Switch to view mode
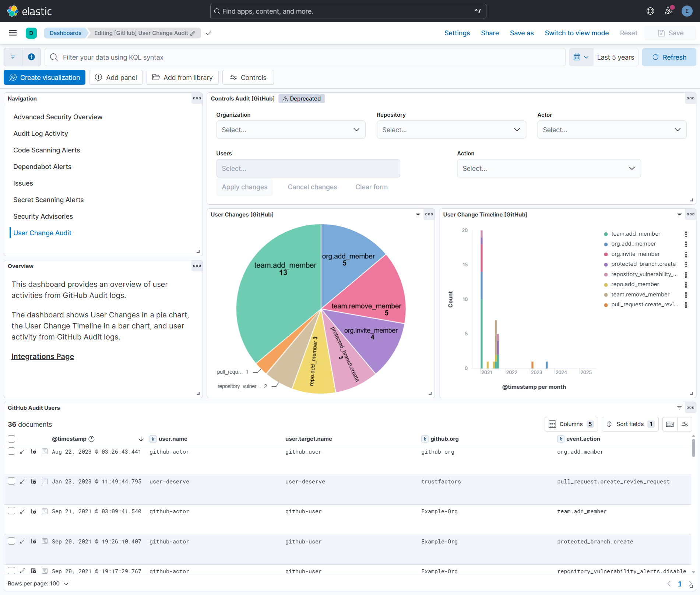This screenshot has width=700, height=595. [x=577, y=33]
